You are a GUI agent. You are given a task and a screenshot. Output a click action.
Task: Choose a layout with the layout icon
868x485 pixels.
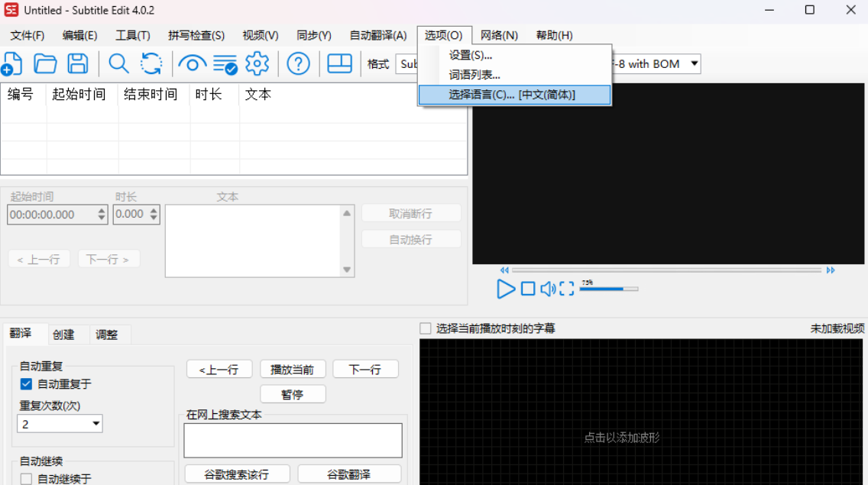click(x=338, y=64)
